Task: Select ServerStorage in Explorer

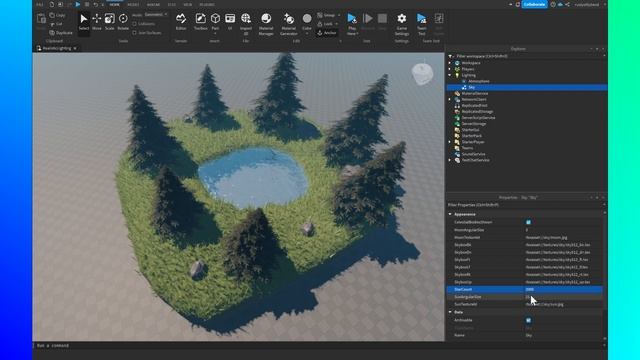Action: pos(473,124)
